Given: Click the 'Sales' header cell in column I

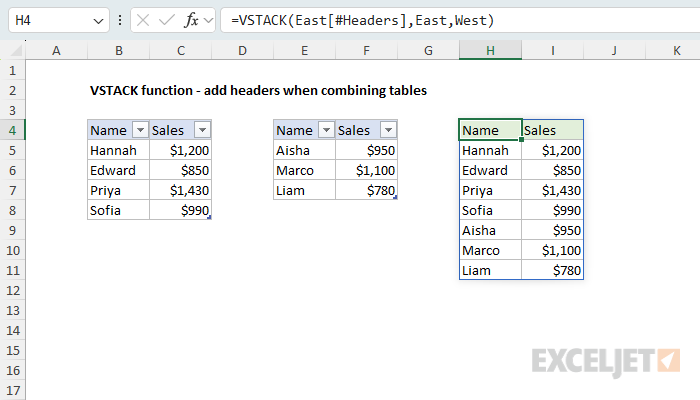Looking at the screenshot, I should tap(553, 130).
